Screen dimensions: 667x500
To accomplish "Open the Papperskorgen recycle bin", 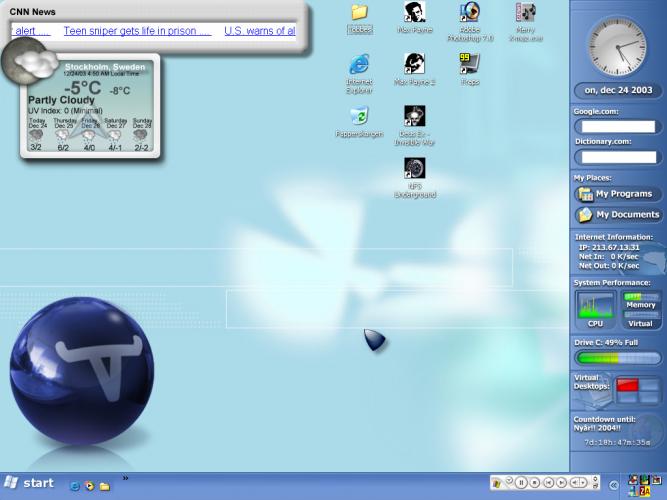I will point(359,117).
